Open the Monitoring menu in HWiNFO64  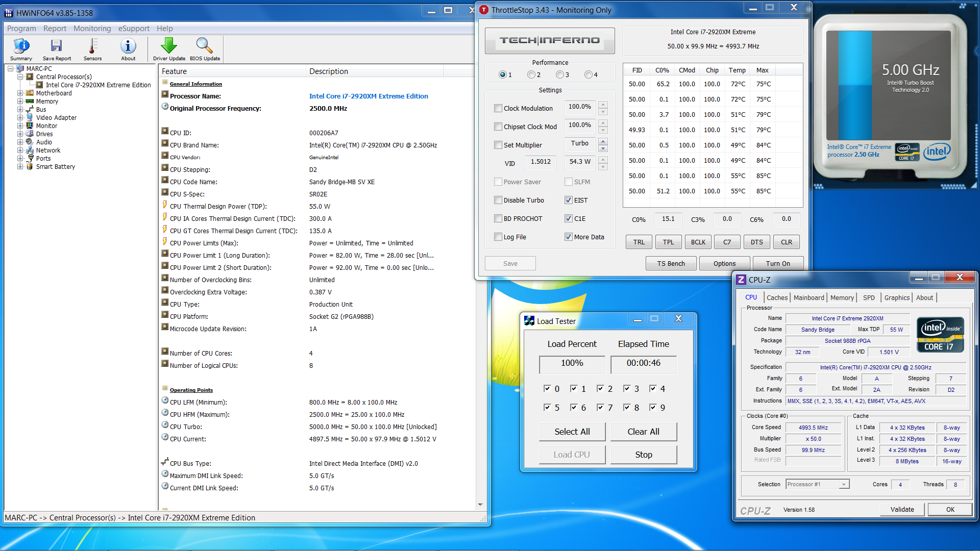coord(92,29)
